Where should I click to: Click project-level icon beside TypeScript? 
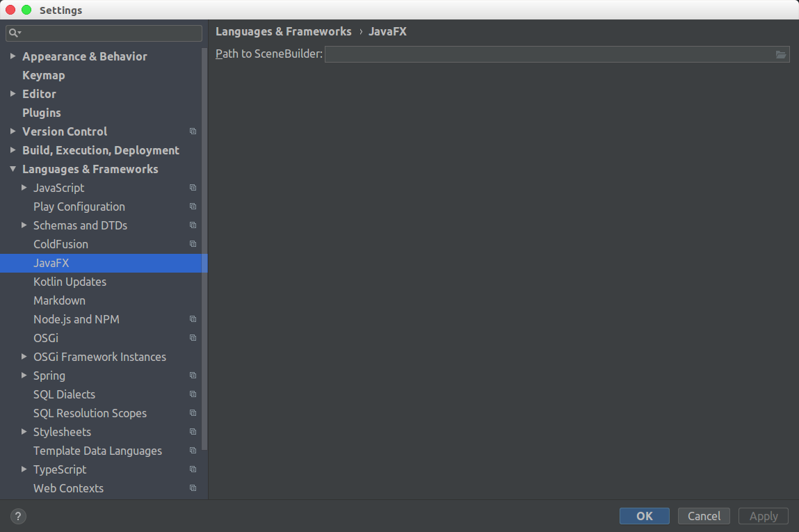point(193,469)
